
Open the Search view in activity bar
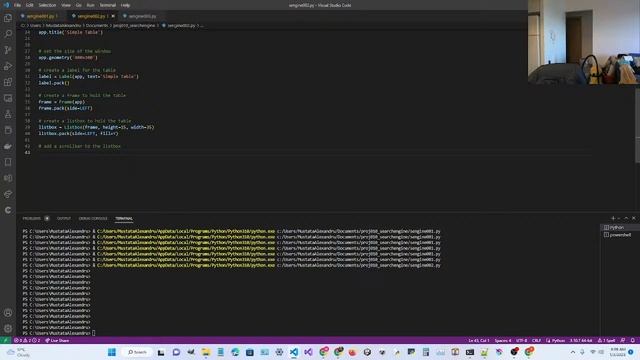click(x=8, y=34)
